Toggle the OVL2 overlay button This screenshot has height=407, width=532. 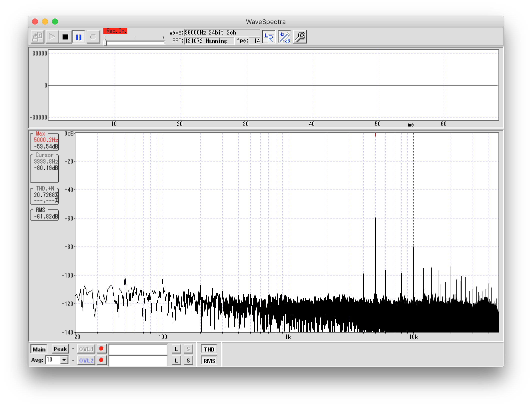(86, 360)
